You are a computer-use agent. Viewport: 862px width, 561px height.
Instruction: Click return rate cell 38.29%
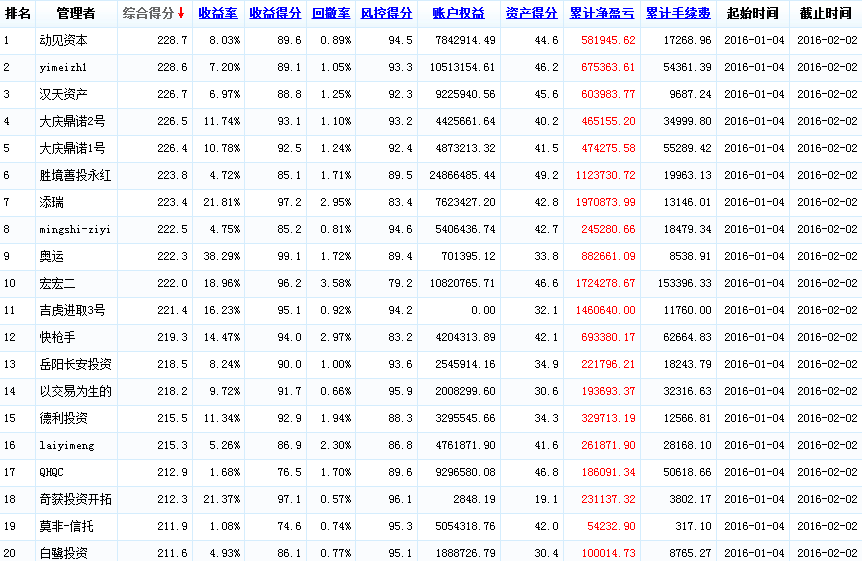click(222, 256)
